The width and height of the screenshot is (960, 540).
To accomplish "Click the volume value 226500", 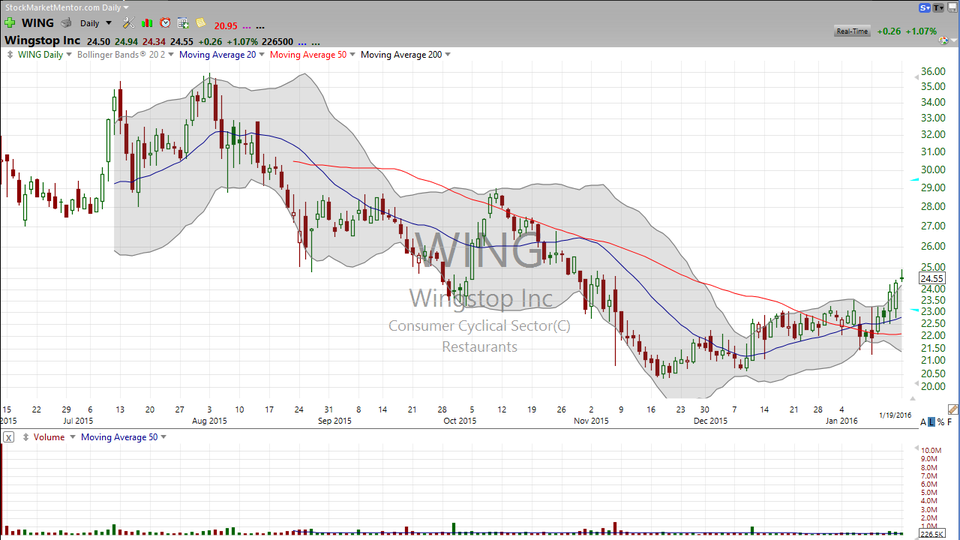I will pyautogui.click(x=277, y=42).
